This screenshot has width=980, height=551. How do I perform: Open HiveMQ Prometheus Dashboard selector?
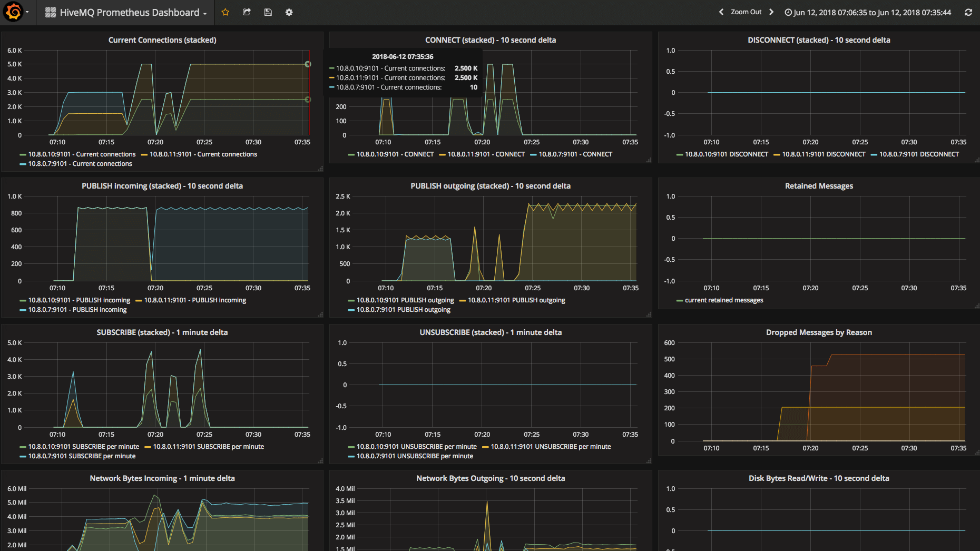click(x=126, y=12)
